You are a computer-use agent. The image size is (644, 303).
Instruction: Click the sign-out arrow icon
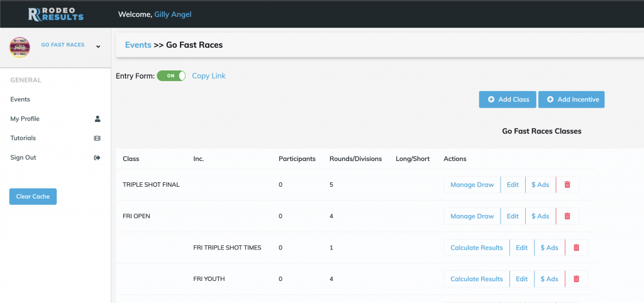97,158
